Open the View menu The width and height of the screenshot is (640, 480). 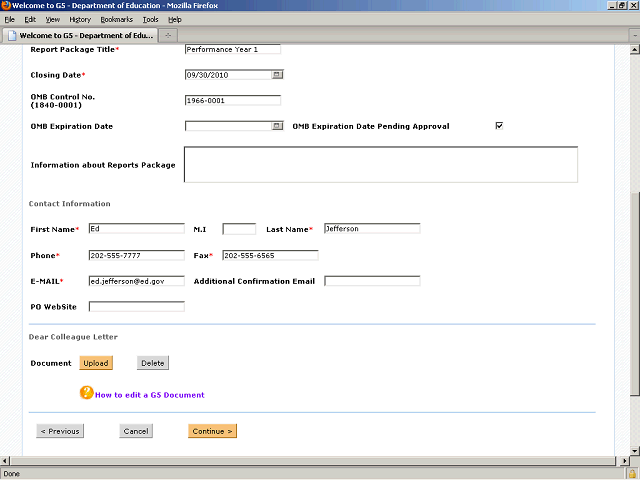[52, 20]
